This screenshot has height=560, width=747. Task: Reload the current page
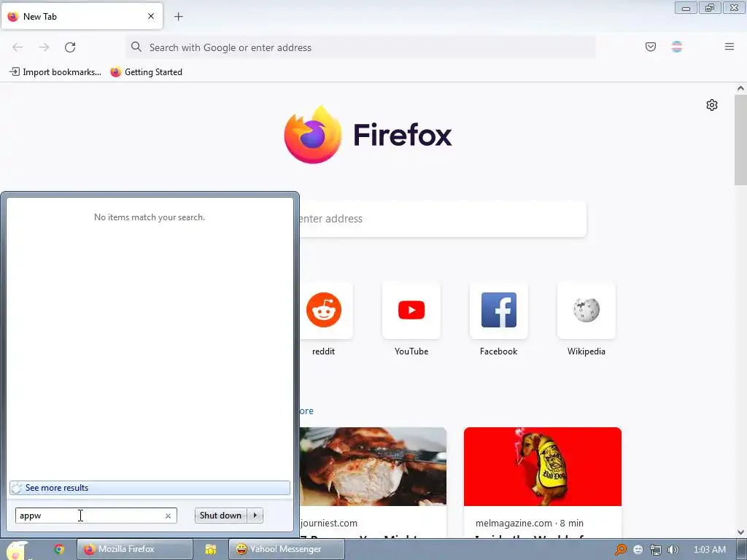(x=70, y=47)
